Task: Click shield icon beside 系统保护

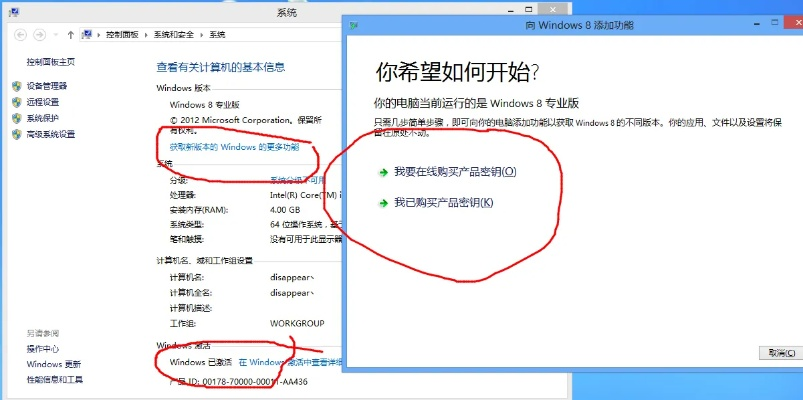Action: (17, 118)
